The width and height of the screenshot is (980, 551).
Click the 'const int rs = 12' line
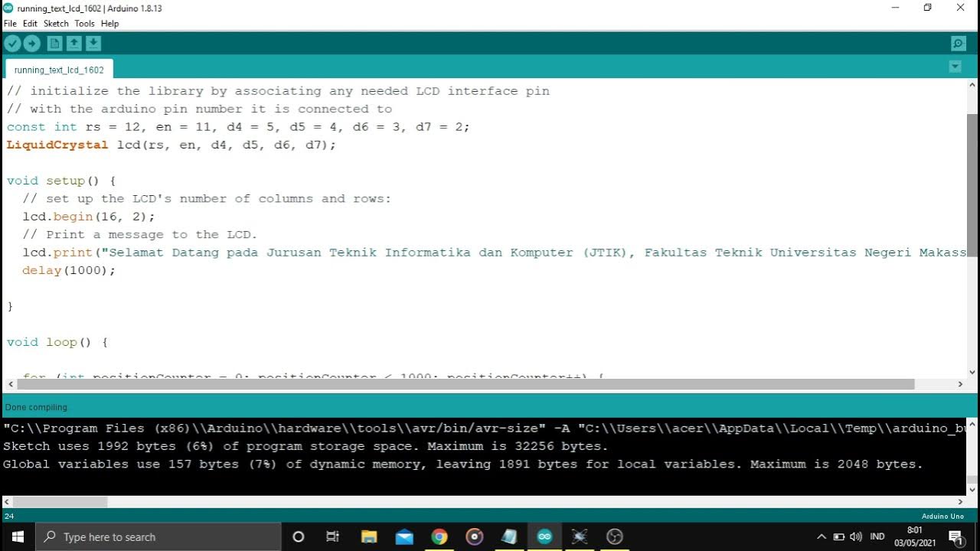238,127
